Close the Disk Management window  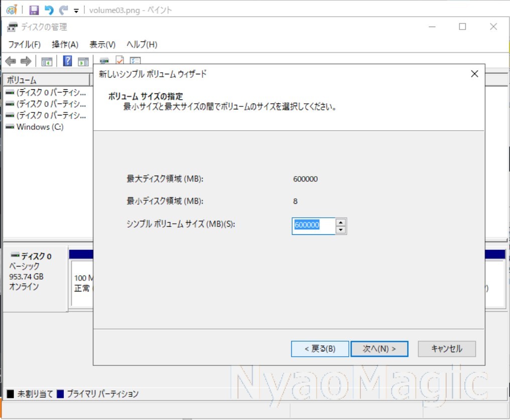click(x=493, y=27)
